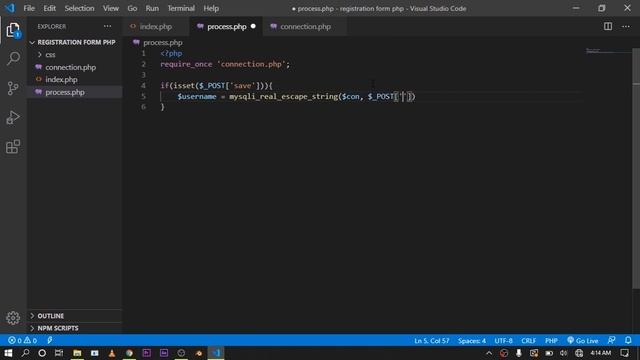Image resolution: width=640 pixels, height=360 pixels.
Task: Open Premiere Pro from taskbar
Action: [147, 353]
